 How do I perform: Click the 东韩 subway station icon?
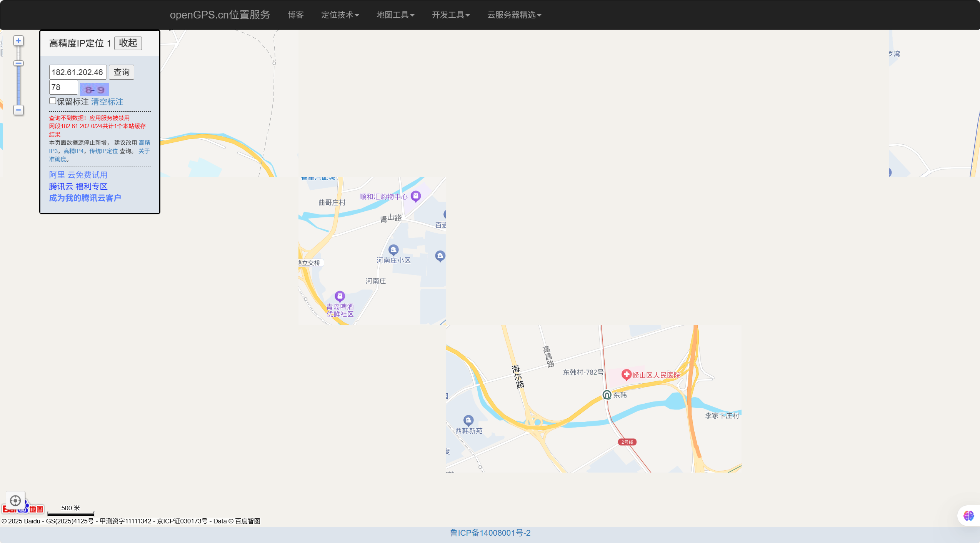pyautogui.click(x=607, y=395)
